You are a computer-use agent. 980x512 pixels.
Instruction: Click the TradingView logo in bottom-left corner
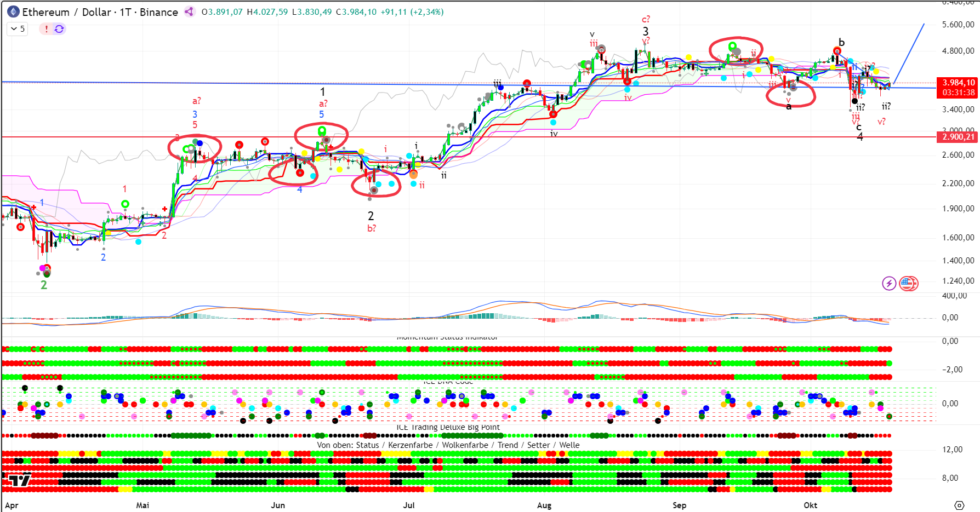click(x=19, y=480)
